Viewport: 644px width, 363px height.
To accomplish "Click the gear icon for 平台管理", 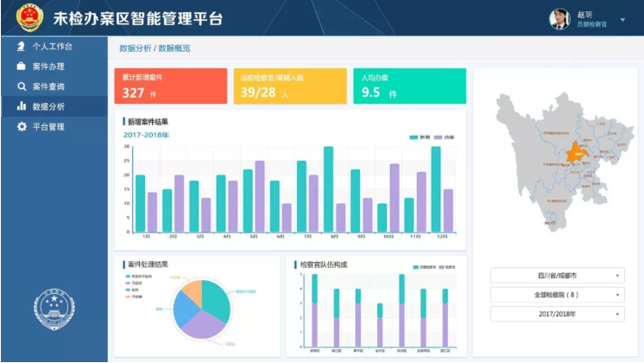I will [21, 127].
